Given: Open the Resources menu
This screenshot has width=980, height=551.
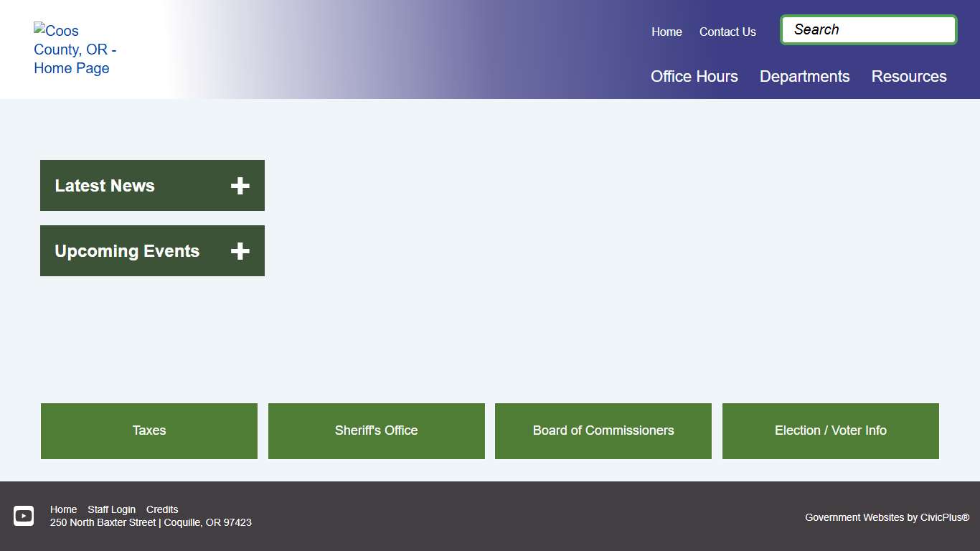Looking at the screenshot, I should [908, 77].
